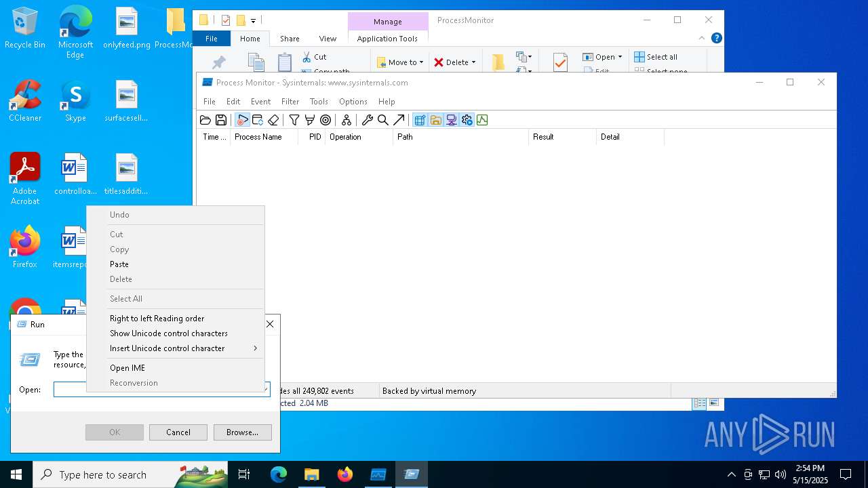Expand the New item dropdown in Explorer

[523, 57]
